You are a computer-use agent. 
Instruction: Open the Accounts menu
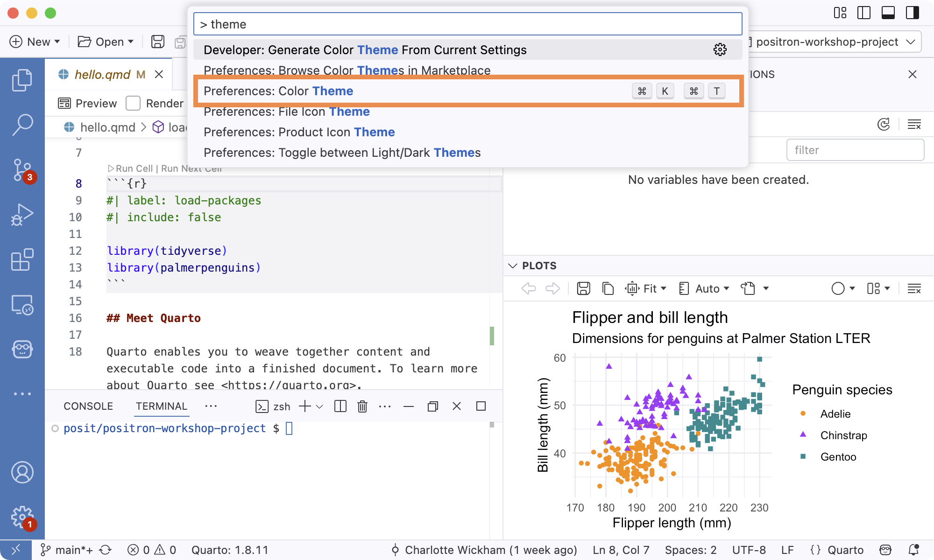(22, 472)
